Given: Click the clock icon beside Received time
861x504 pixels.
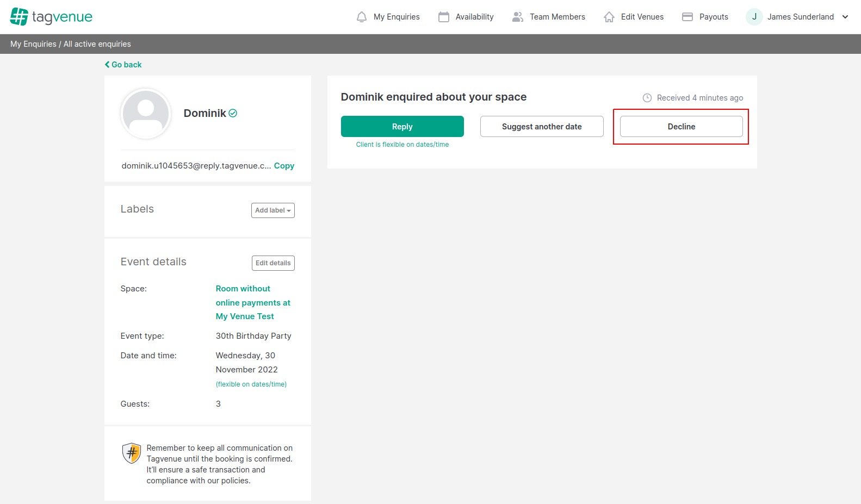Looking at the screenshot, I should point(647,98).
